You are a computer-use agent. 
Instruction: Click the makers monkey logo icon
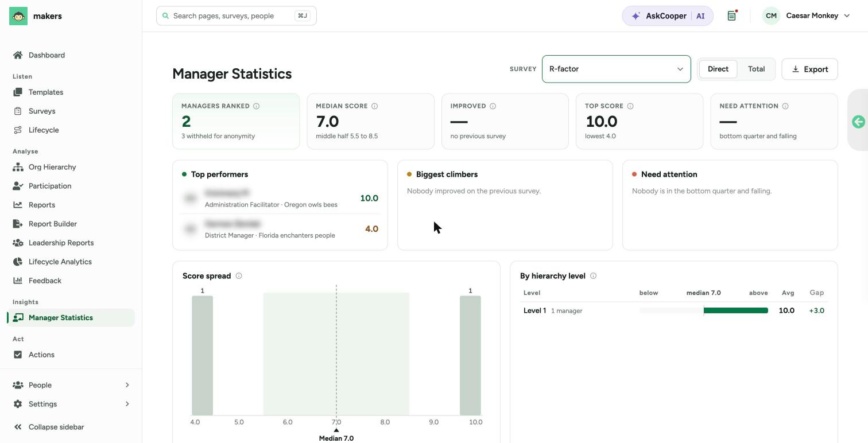point(18,16)
